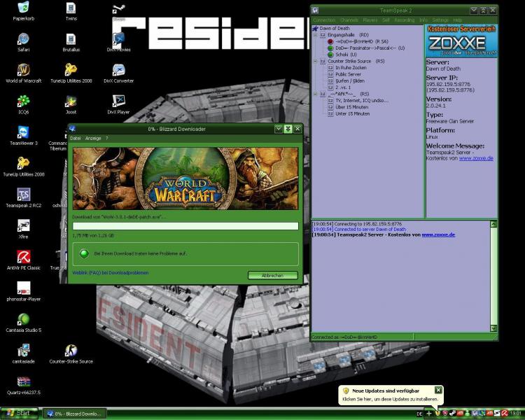
Task: Click the TeamSpeak 2 title bar icon
Action: (x=315, y=10)
